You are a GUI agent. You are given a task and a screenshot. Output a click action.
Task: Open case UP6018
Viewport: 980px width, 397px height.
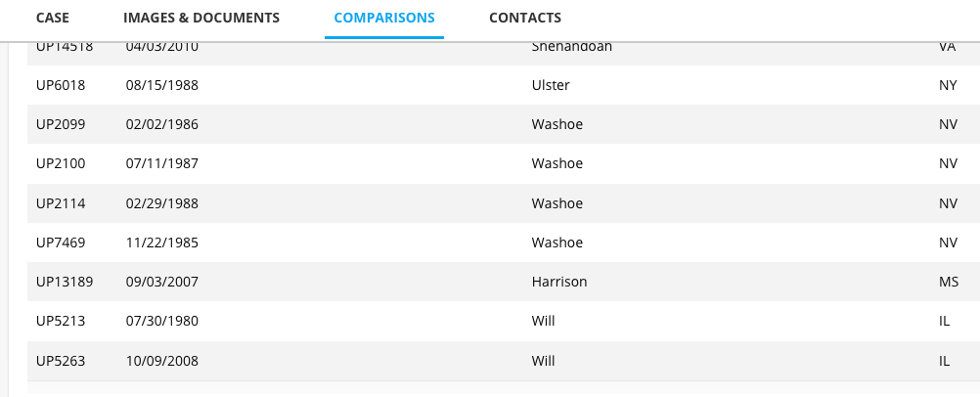pos(61,85)
